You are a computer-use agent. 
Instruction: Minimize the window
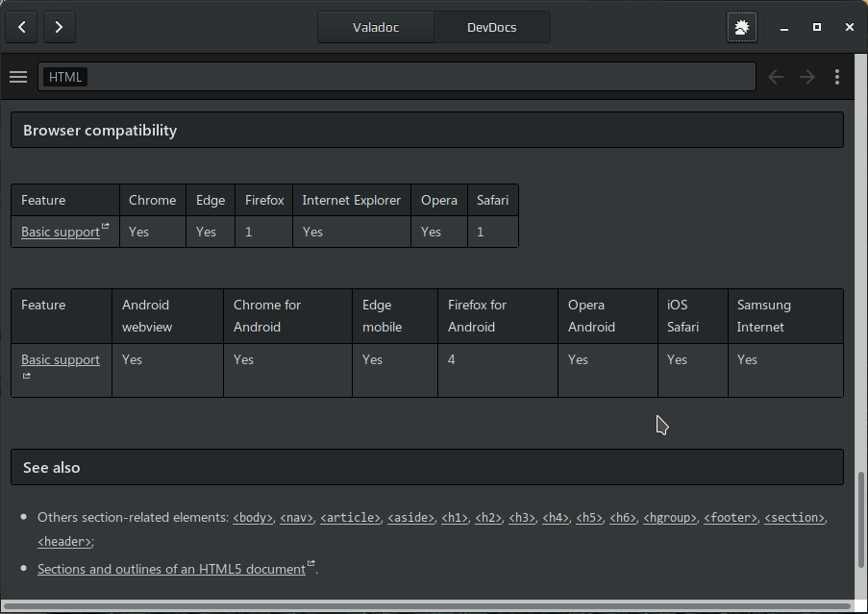(783, 28)
